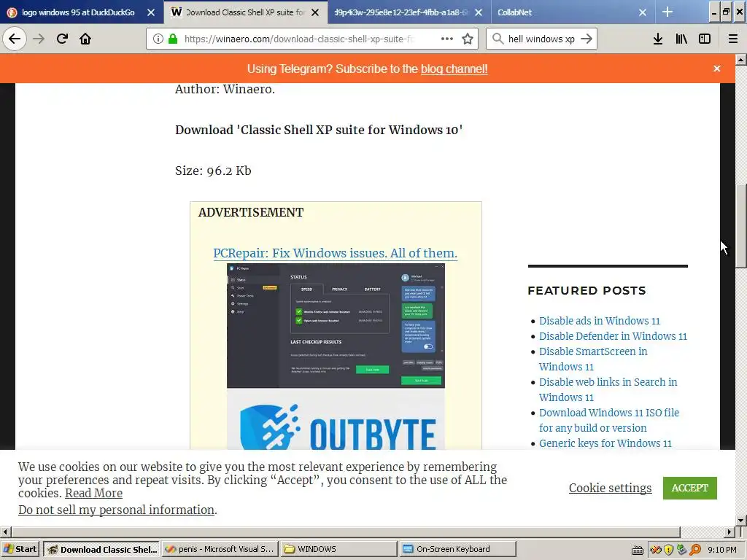Open the Windows Start button
This screenshot has height=560, width=747.
tap(20, 550)
